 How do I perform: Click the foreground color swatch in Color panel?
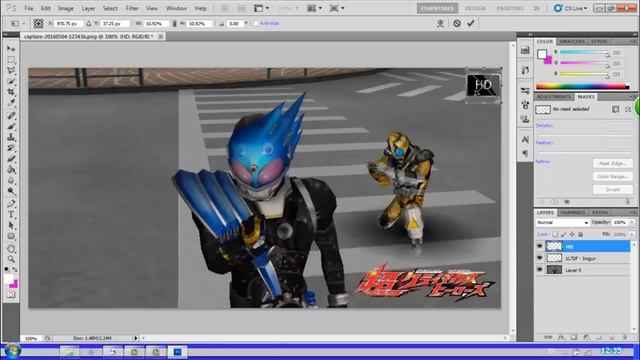[542, 54]
